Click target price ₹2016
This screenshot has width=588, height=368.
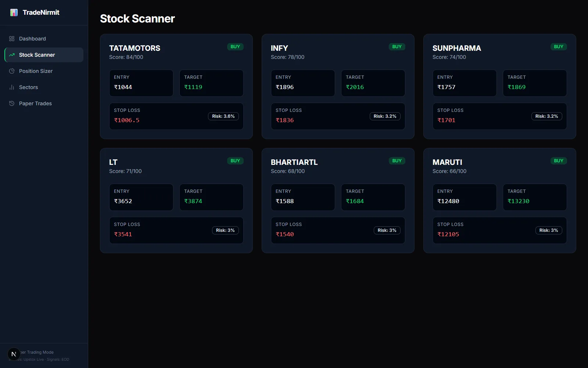click(355, 87)
